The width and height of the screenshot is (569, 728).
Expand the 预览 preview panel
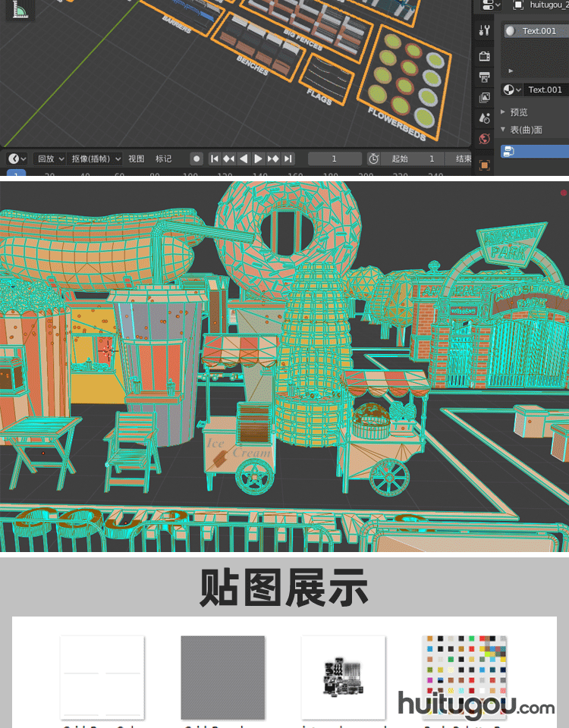tap(519, 112)
